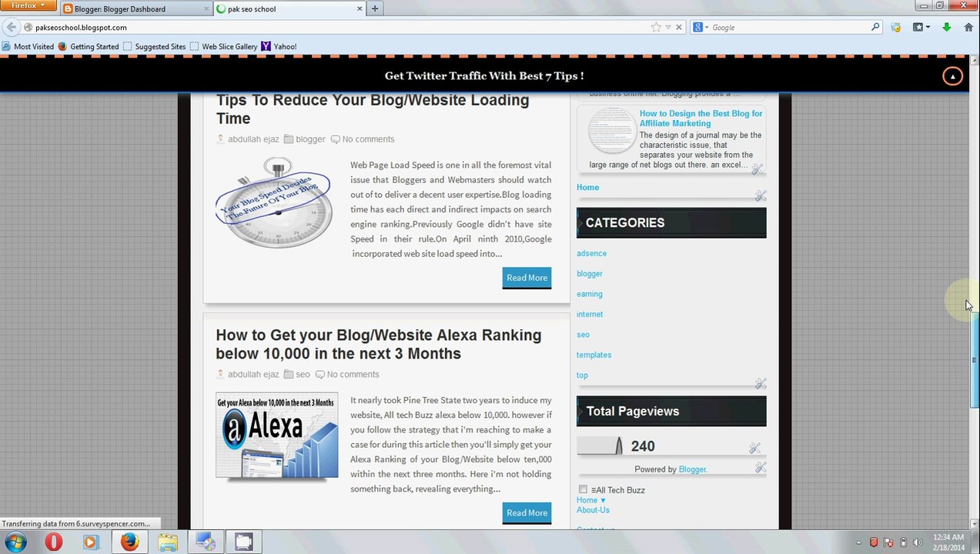980x554 pixels.
Task: Click the Alexa graph thumbnail image
Action: 276,436
